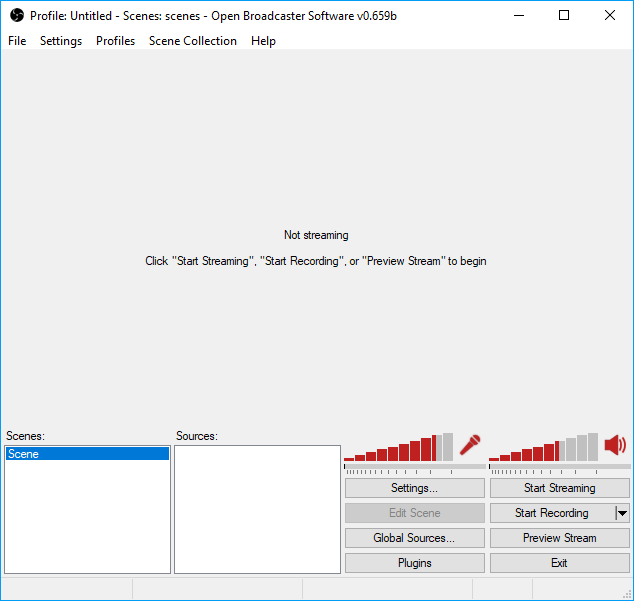Select the Scene entry in the Scenes list

87,454
